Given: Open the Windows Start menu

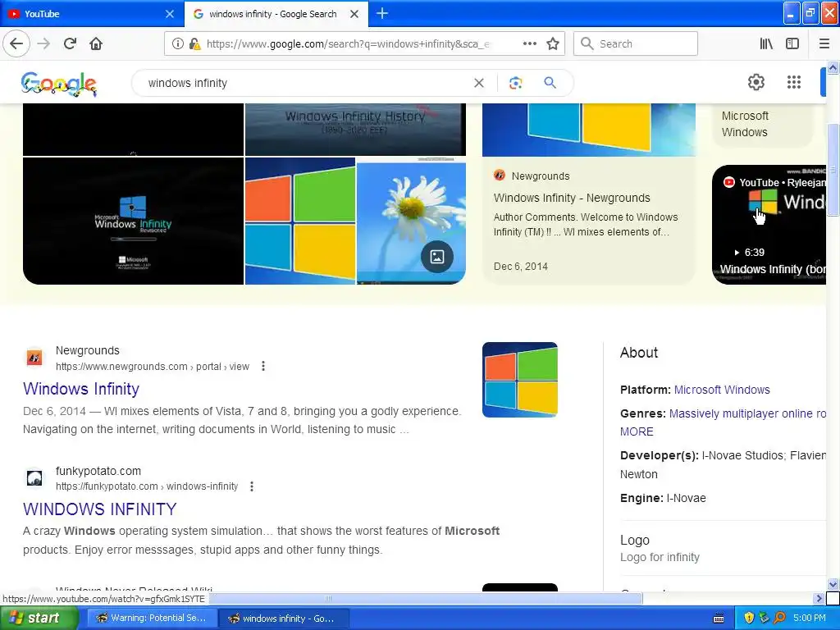Looking at the screenshot, I should 39,619.
